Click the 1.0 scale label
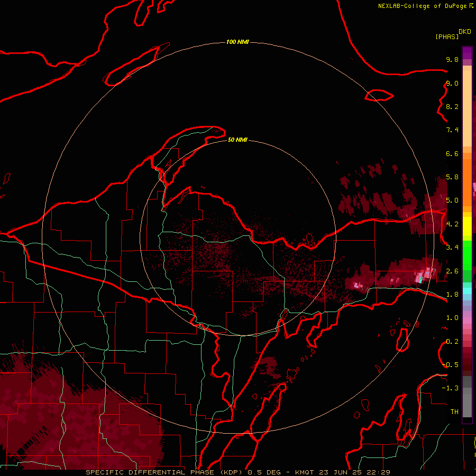Viewport: 476px width, 476px height. pyautogui.click(x=452, y=318)
